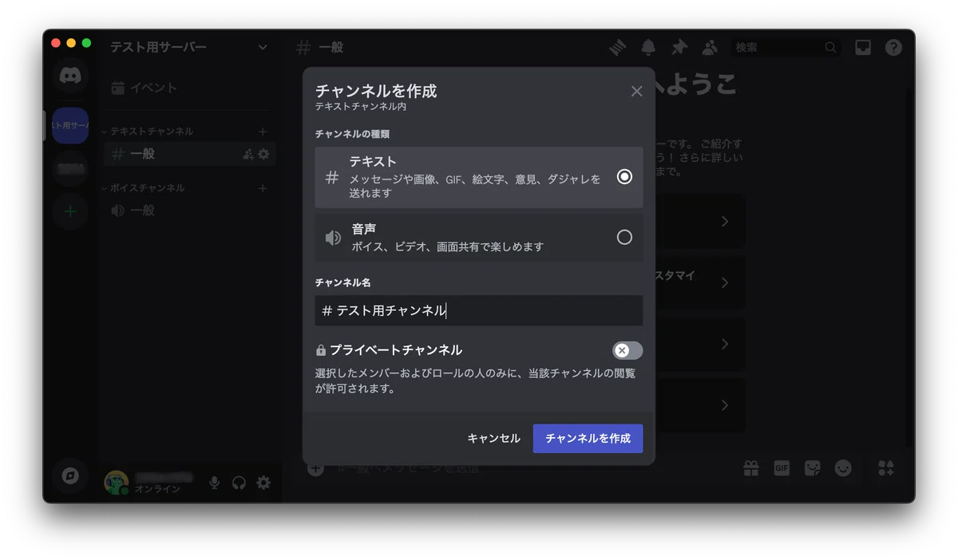Open the second server icon in sidebar
This screenshot has width=958, height=560.
pyautogui.click(x=70, y=168)
